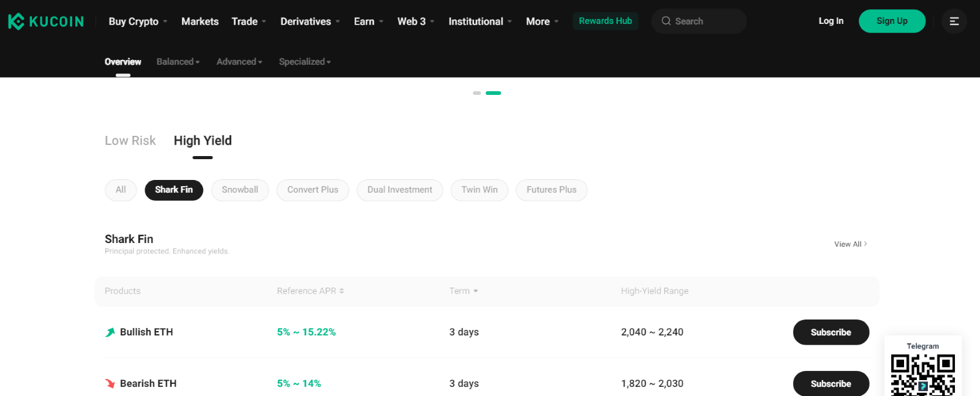Subscribe to Bearish ETH
The image size is (980, 396).
coord(831,384)
